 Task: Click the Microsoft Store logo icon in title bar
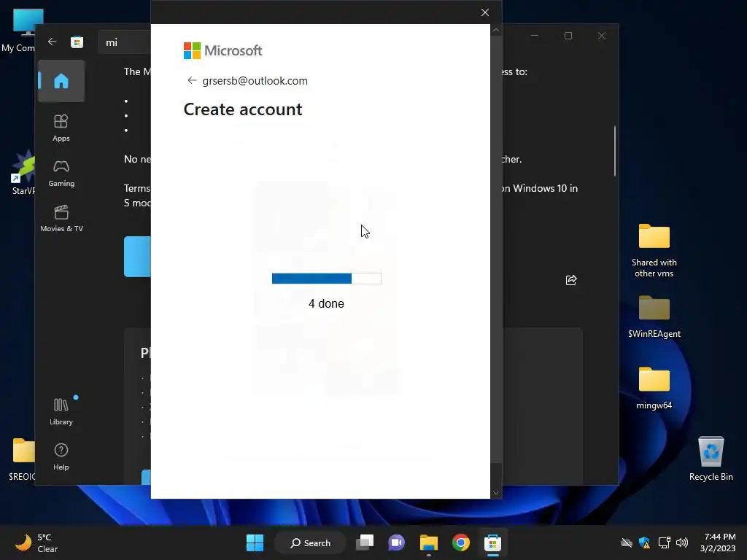[x=77, y=42]
